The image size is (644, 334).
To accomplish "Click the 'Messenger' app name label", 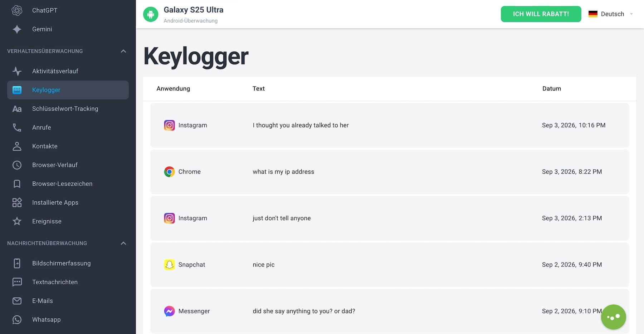I will pyautogui.click(x=194, y=311).
